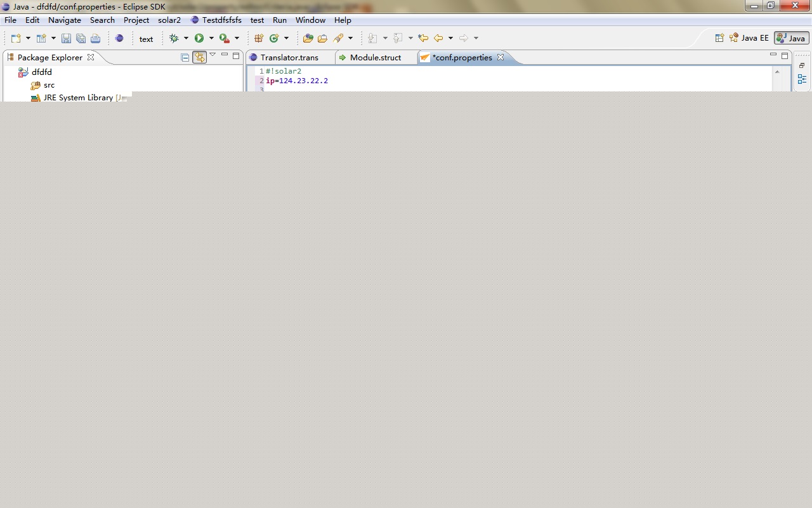The width and height of the screenshot is (812, 508).
Task: Maximize the Package Explorer view
Action: [x=236, y=55]
